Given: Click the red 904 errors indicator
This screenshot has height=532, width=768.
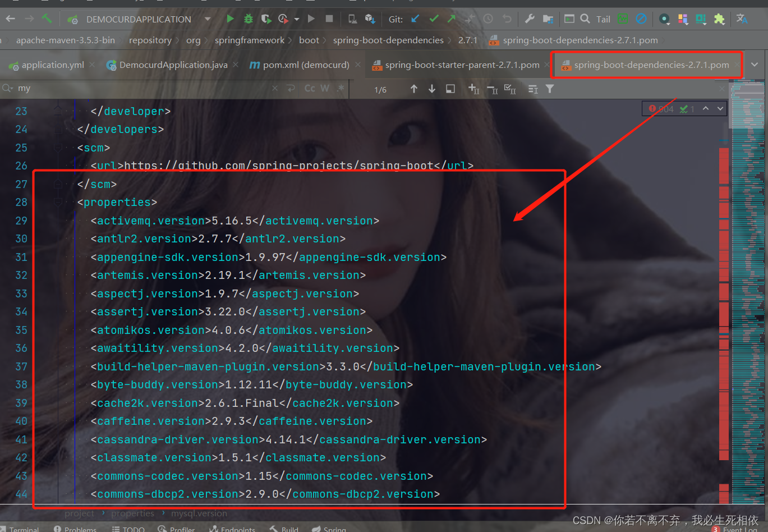Looking at the screenshot, I should click(x=661, y=109).
